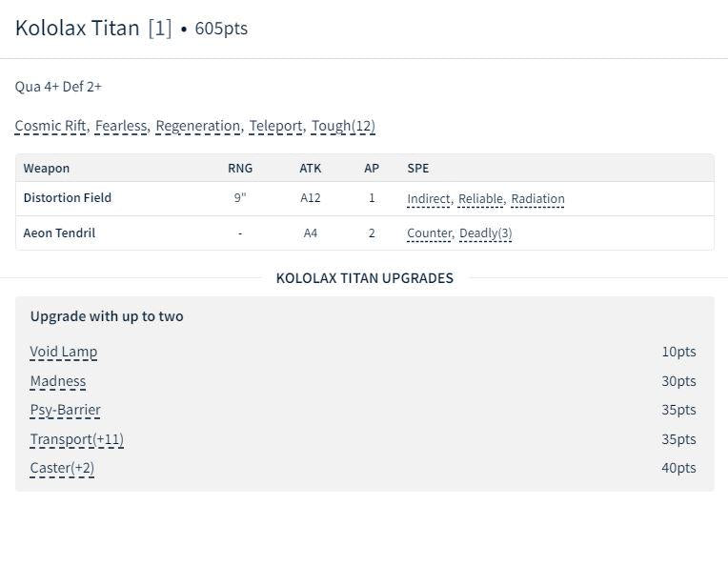Screen dimensions: 728x566
Task: Open the Reliable weapon rule
Action: point(480,199)
